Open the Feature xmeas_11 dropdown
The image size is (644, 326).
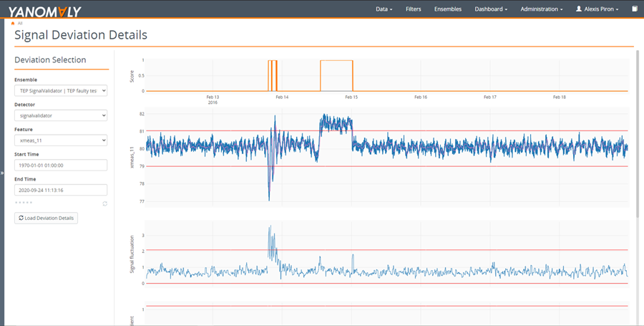pos(61,140)
